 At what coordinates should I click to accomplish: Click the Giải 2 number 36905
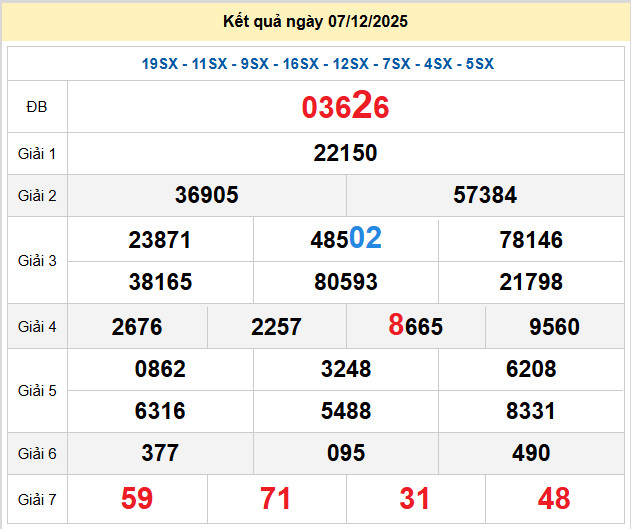pos(207,195)
